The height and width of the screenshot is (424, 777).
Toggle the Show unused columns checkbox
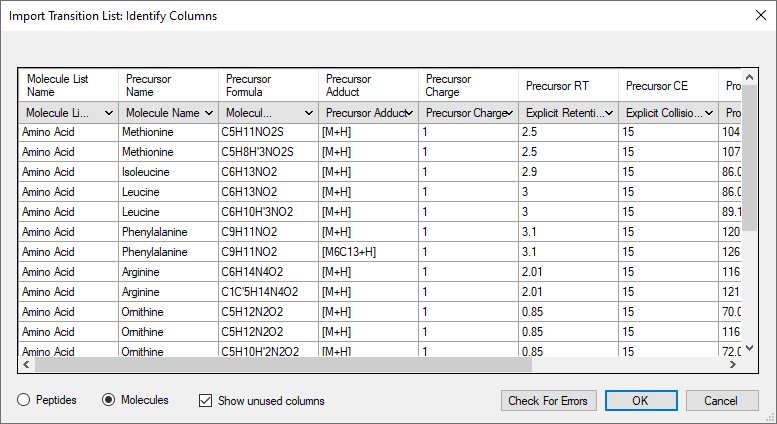pyautogui.click(x=261, y=401)
